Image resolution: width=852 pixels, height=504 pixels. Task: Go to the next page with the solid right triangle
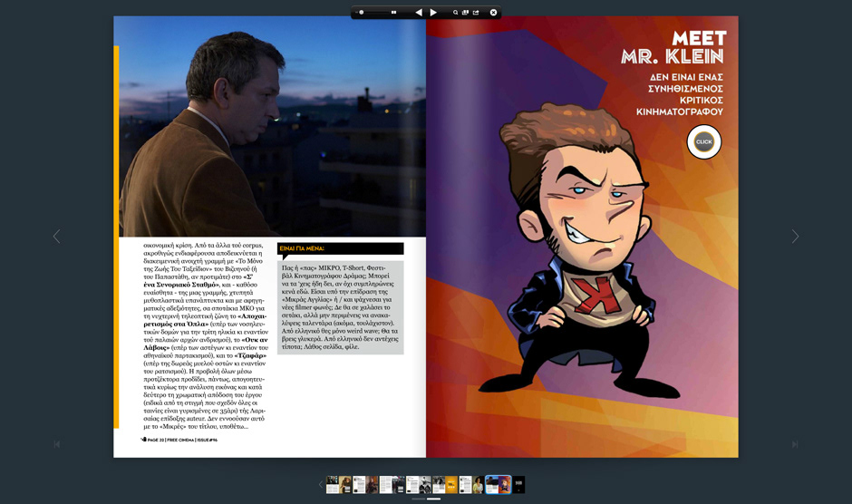click(433, 13)
